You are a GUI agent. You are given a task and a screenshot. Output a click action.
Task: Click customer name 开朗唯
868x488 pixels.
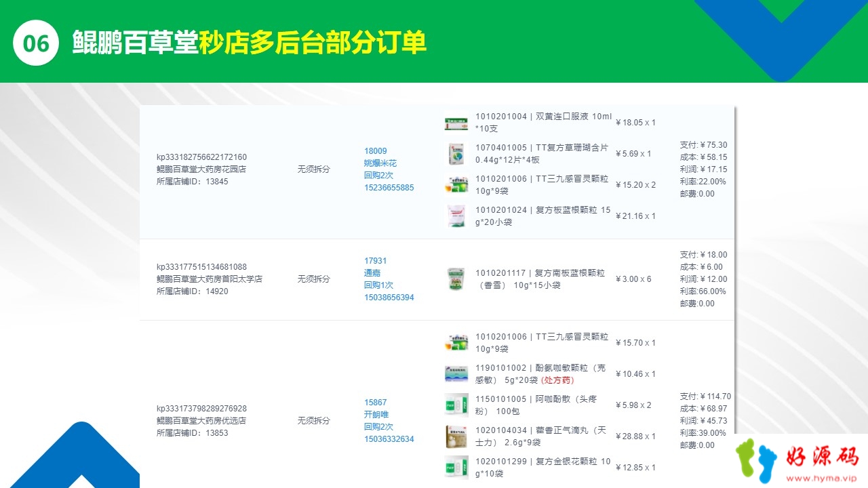(376, 415)
